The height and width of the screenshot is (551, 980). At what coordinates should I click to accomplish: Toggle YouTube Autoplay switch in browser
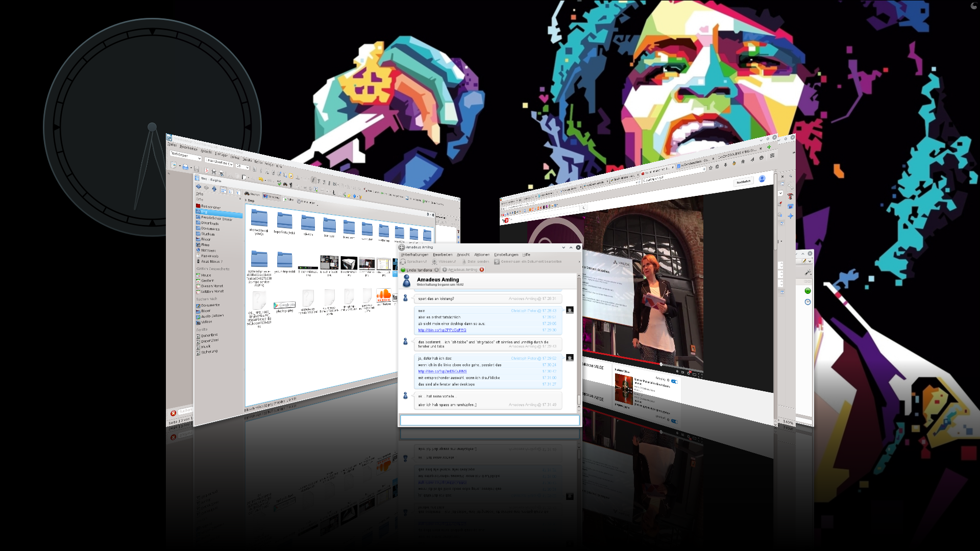(674, 382)
